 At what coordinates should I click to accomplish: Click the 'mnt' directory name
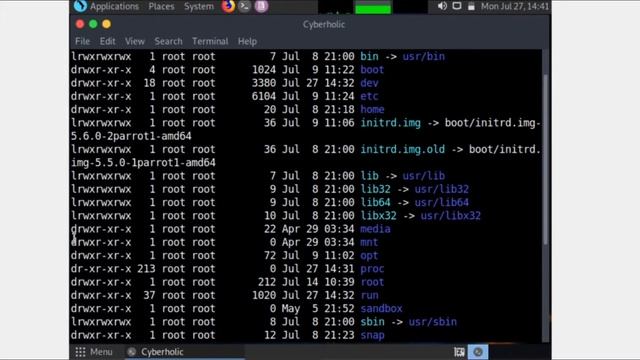(369, 242)
